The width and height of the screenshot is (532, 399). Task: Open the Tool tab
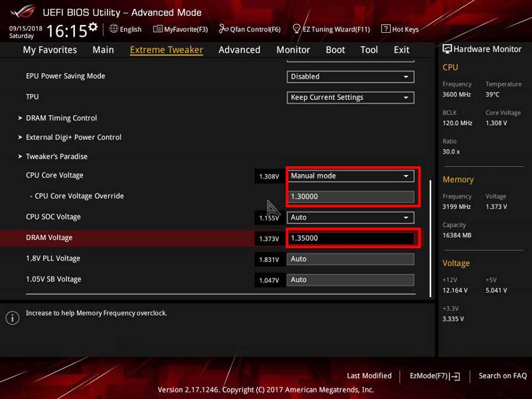(x=369, y=50)
